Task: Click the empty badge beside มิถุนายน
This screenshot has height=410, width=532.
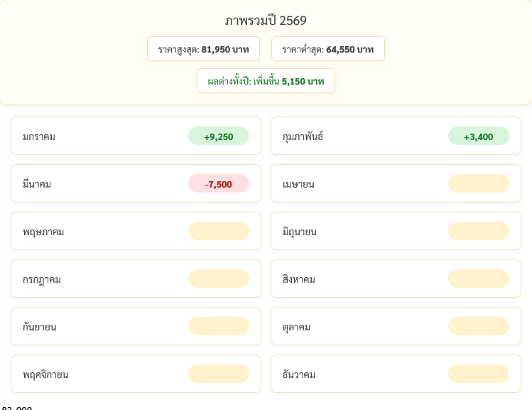Action: pyautogui.click(x=478, y=231)
